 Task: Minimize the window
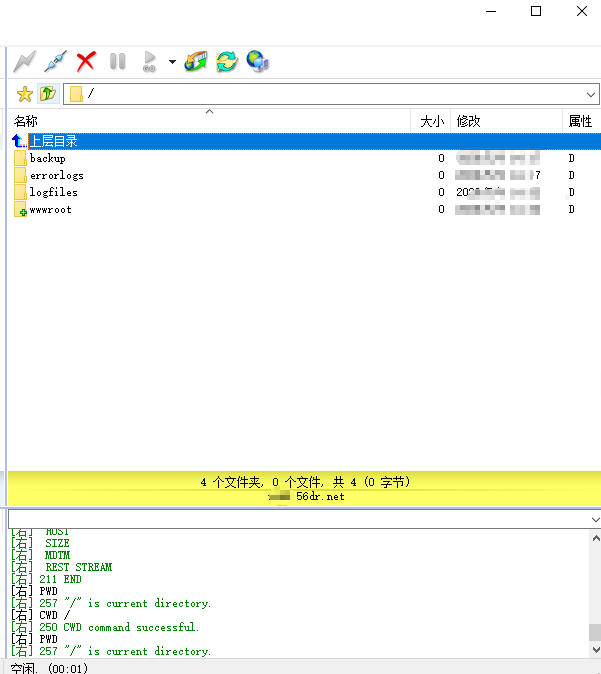491,11
